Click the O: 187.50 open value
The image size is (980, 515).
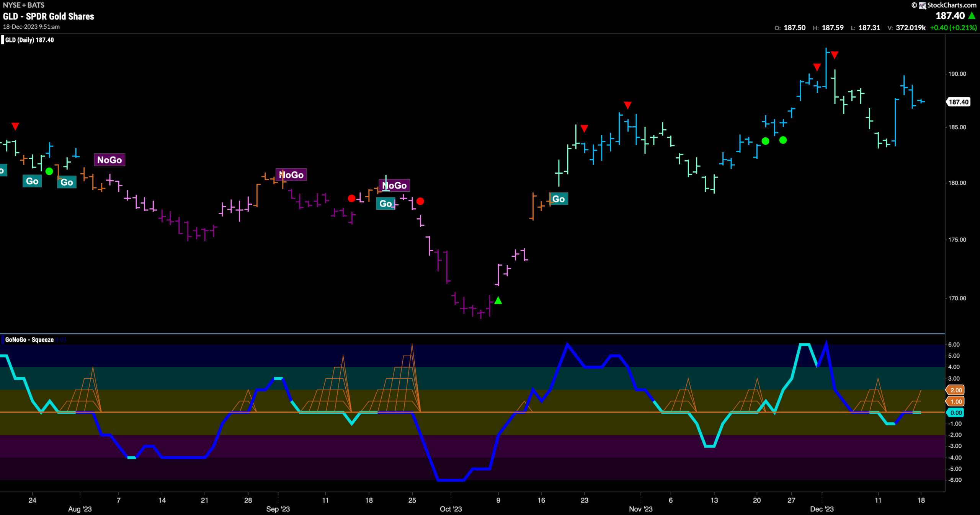(790, 28)
